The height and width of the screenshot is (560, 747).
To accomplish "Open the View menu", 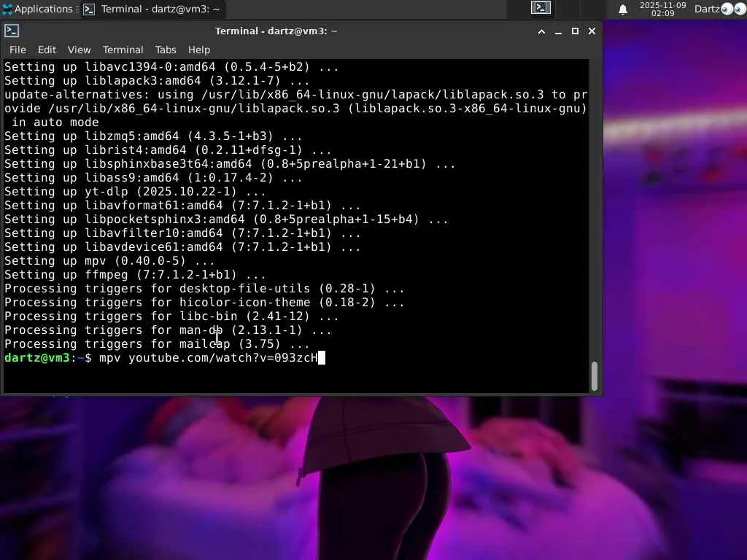I will click(79, 50).
